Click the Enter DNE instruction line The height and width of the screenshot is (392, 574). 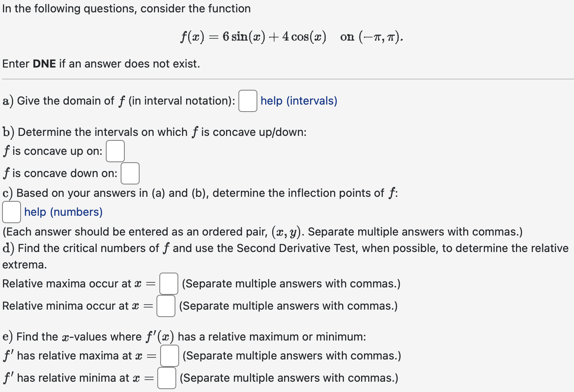click(x=102, y=64)
